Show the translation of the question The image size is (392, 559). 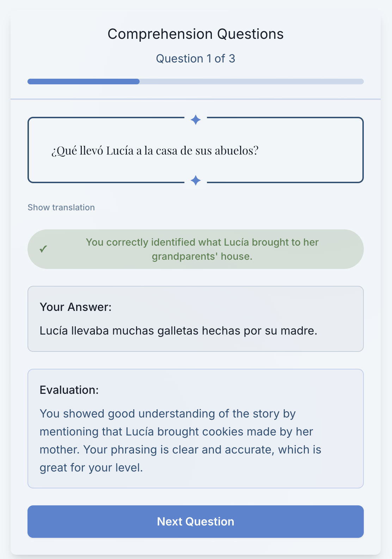(x=61, y=207)
